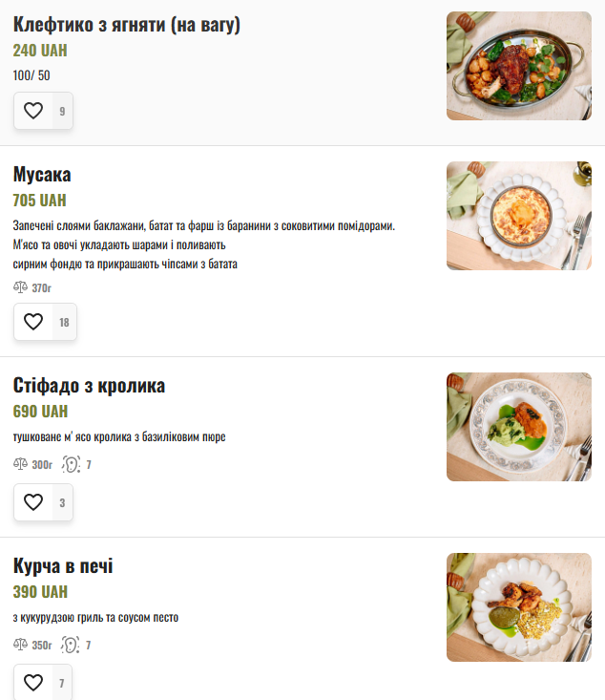Favorite the Стіфадо з кролика dish
This screenshot has width=605, height=700.
pyautogui.click(x=33, y=502)
